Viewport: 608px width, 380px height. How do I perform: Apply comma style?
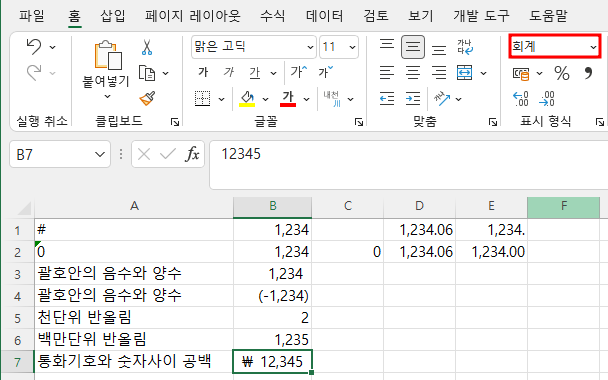point(588,73)
